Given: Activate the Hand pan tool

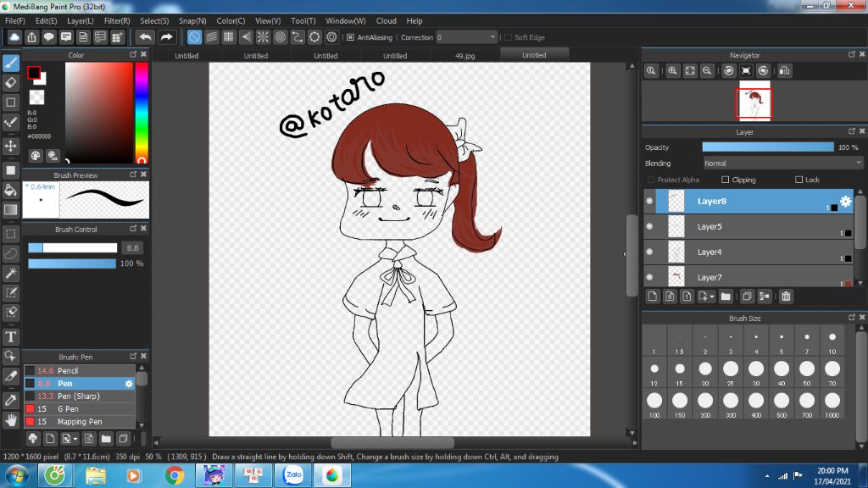Looking at the screenshot, I should [x=11, y=420].
